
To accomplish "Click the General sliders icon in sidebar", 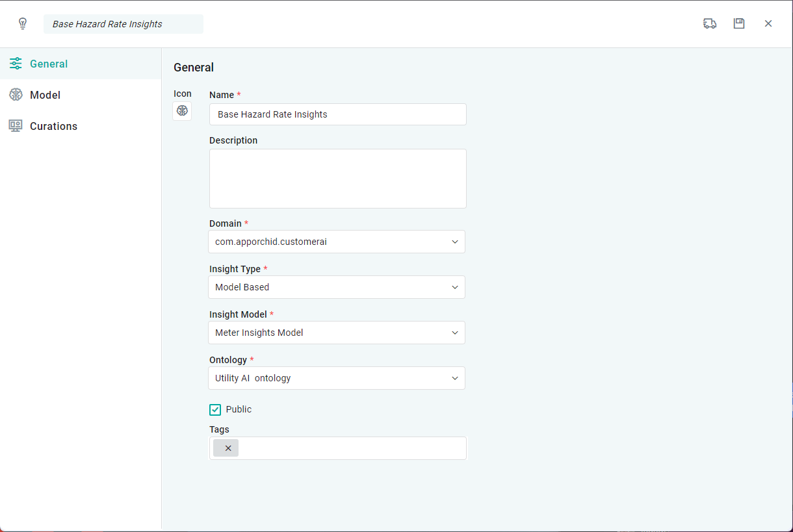I will point(16,64).
